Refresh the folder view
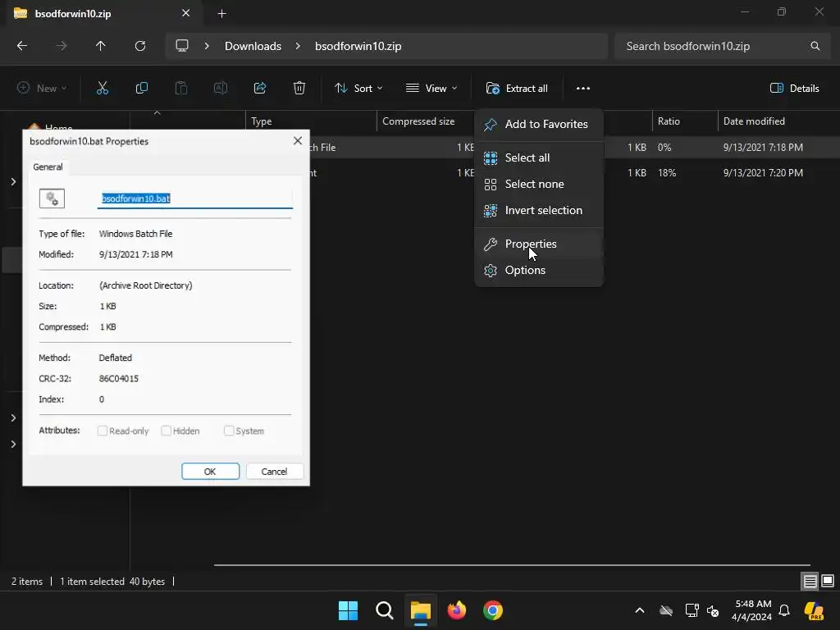 pyautogui.click(x=140, y=46)
